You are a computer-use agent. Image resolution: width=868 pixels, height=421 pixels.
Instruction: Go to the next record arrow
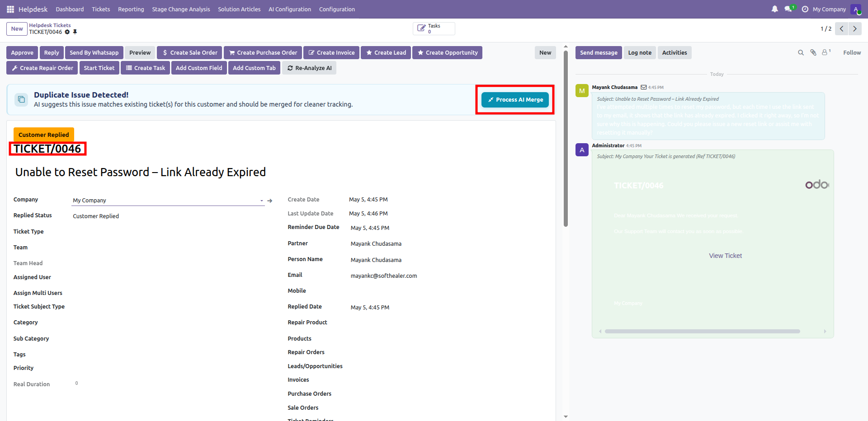pos(855,28)
